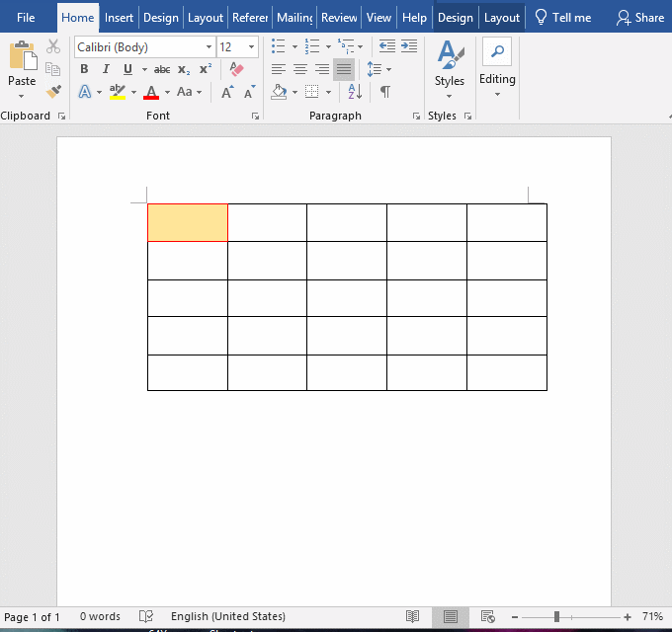The width and height of the screenshot is (672, 632).
Task: Toggle Align Right
Action: (x=322, y=69)
